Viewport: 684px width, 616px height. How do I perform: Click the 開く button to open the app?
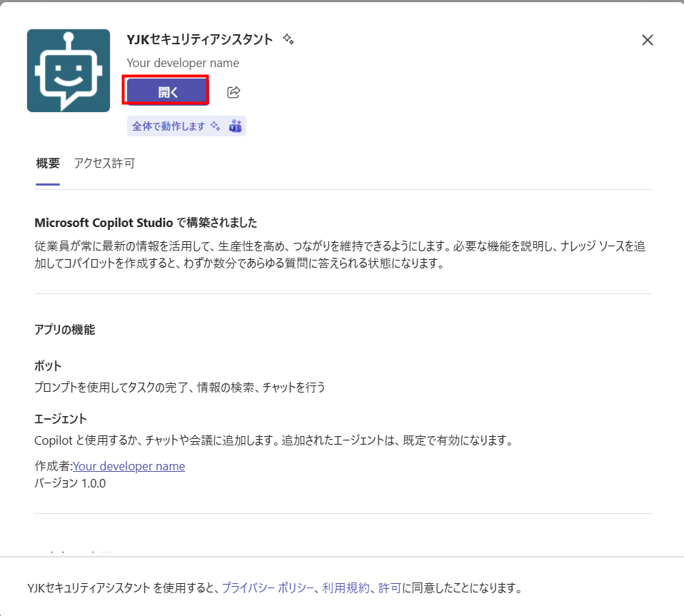[168, 91]
